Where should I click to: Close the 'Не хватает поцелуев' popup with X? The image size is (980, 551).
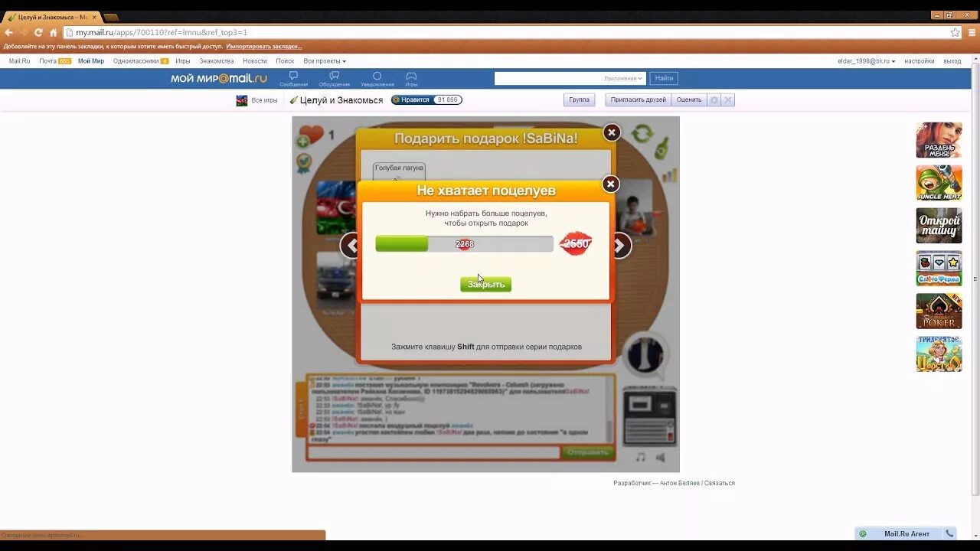pos(610,184)
